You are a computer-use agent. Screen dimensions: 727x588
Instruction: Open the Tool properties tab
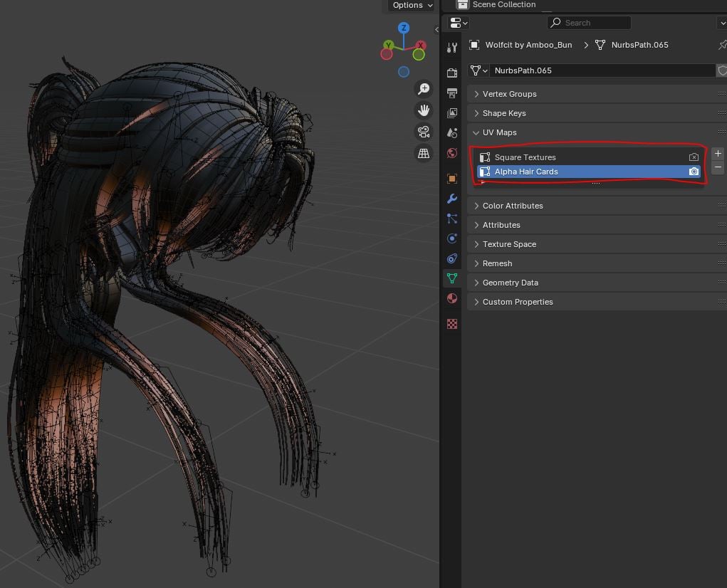coord(452,48)
